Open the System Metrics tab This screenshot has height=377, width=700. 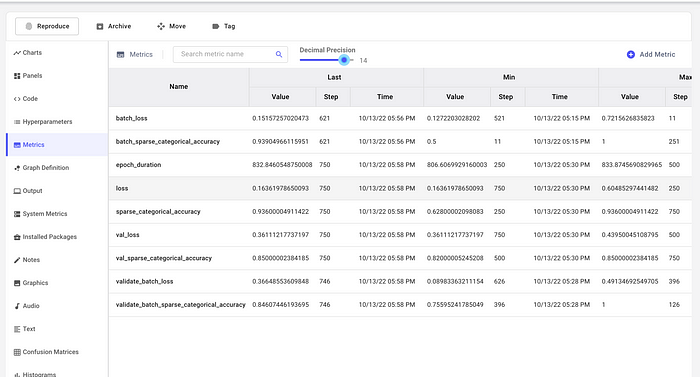[x=57, y=214]
